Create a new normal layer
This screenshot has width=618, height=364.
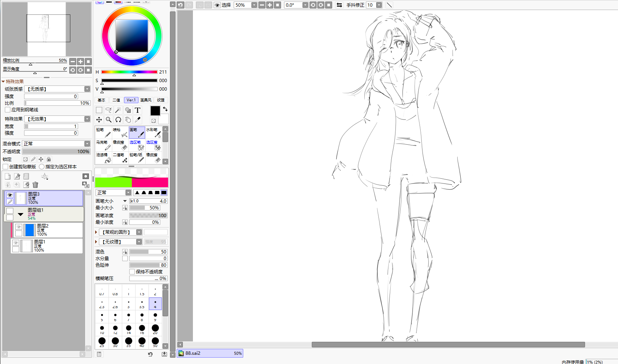(x=7, y=176)
